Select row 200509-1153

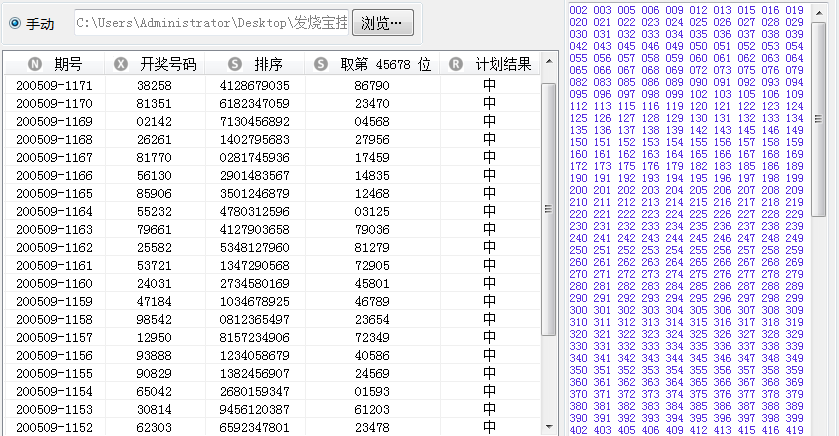point(272,409)
